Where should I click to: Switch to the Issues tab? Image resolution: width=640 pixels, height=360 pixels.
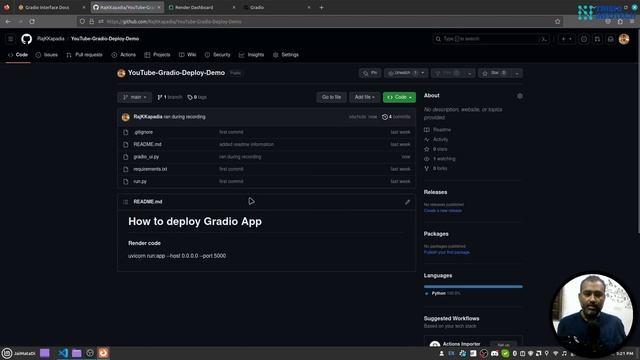click(x=47, y=55)
